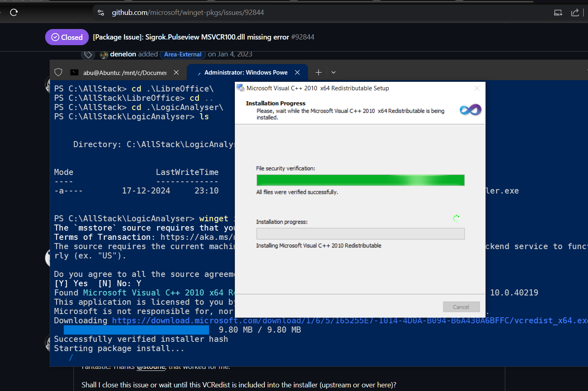Screen dimensions: 588x391
Task: Click the label tag icon beside denelon
Action: [x=88, y=54]
